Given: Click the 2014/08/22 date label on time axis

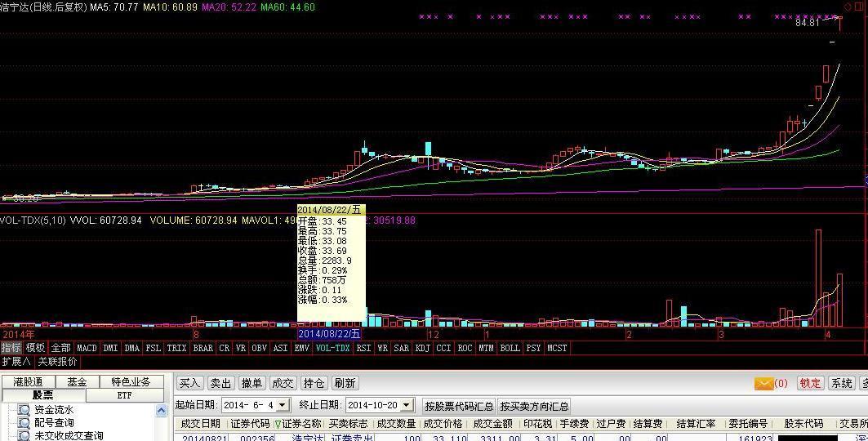Looking at the screenshot, I should tap(329, 334).
